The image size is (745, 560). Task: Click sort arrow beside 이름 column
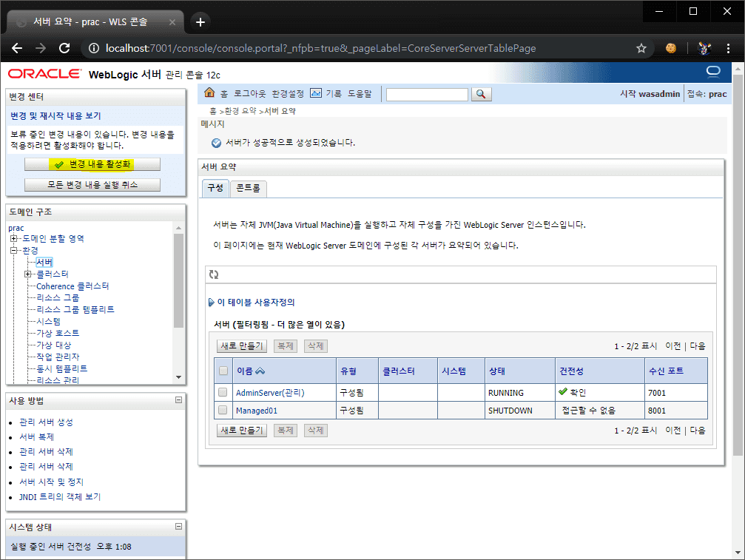[260, 371]
